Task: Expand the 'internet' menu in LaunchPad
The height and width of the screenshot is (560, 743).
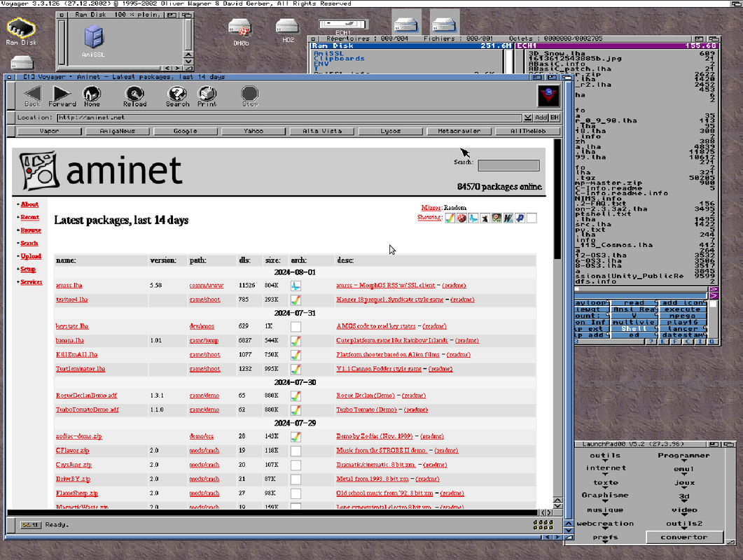Action: [x=606, y=469]
